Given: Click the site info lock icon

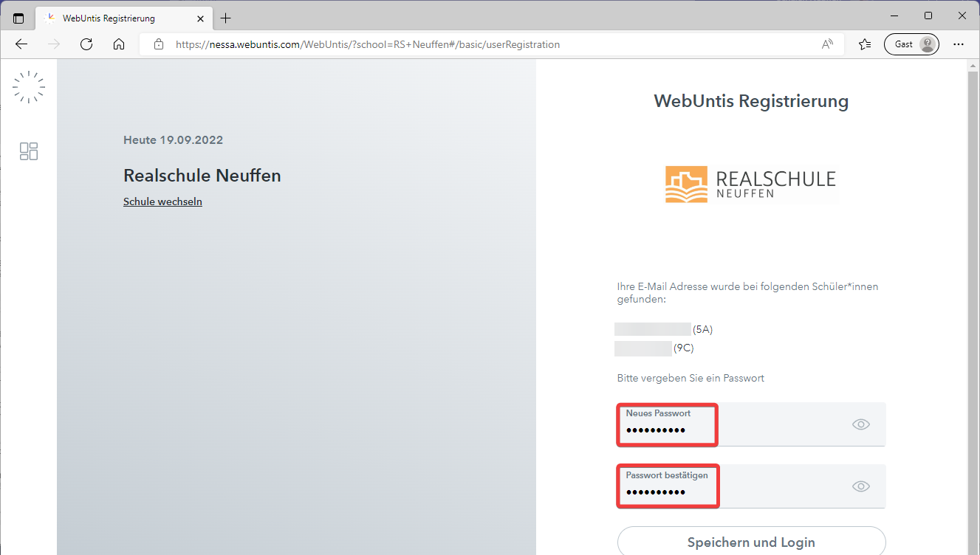Looking at the screenshot, I should pyautogui.click(x=158, y=44).
